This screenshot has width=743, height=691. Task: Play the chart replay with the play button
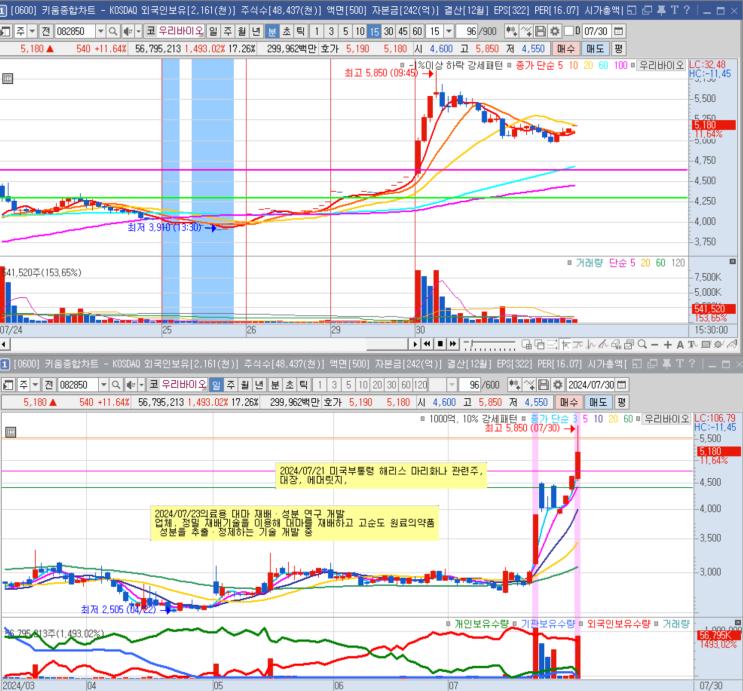[x=415, y=344]
